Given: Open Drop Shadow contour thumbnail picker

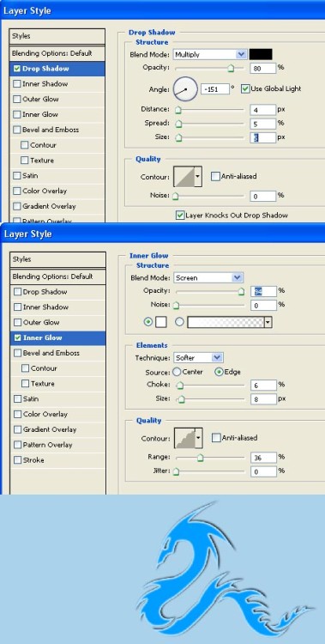Looking at the screenshot, I should [x=184, y=177].
